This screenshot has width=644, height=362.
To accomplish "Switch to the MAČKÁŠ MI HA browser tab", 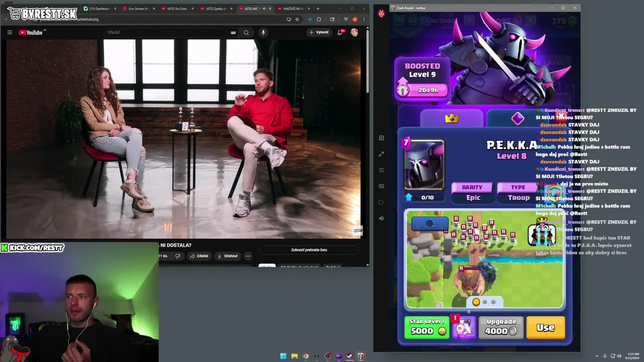I will [293, 9].
